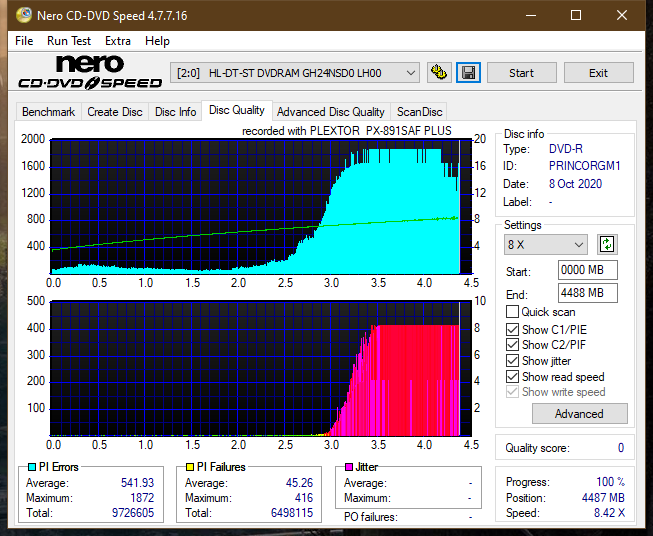Uncheck Show C1/PIE option
653x536 pixels.
[512, 329]
